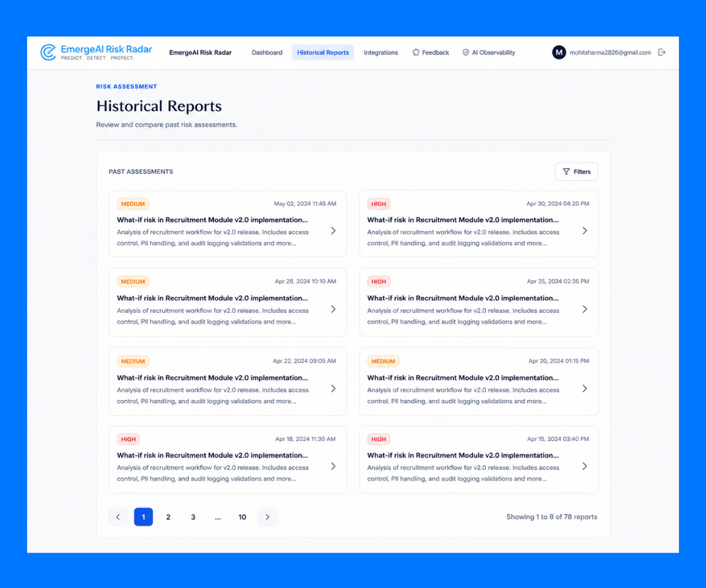Click the Feedback tab icon
The height and width of the screenshot is (588, 706).
coord(415,52)
